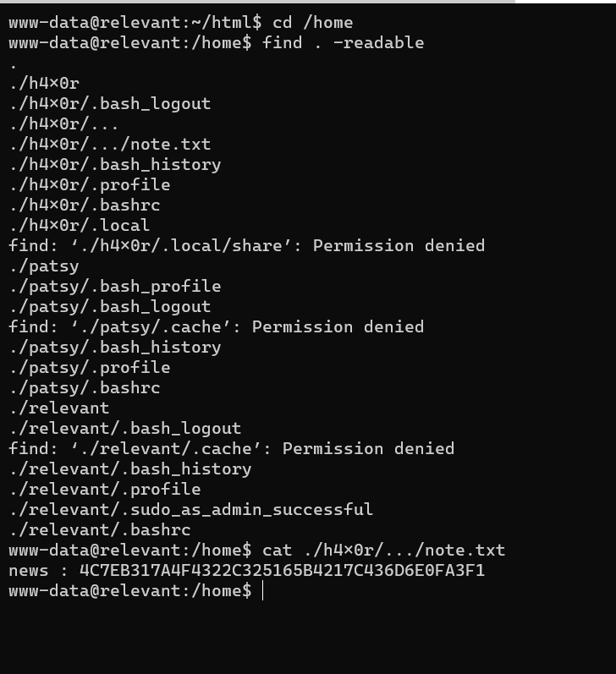Click the news hash string output
616x674 pixels.
(x=282, y=571)
